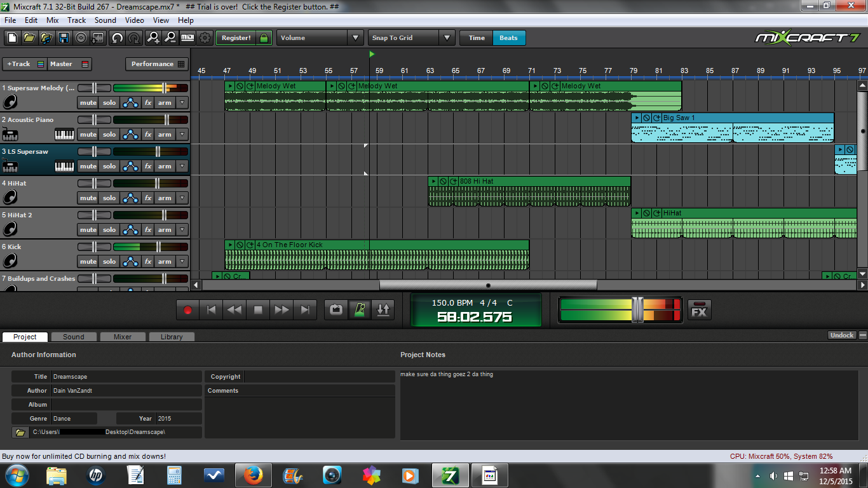
Task: Arm the Kick track for recording
Action: (165, 261)
